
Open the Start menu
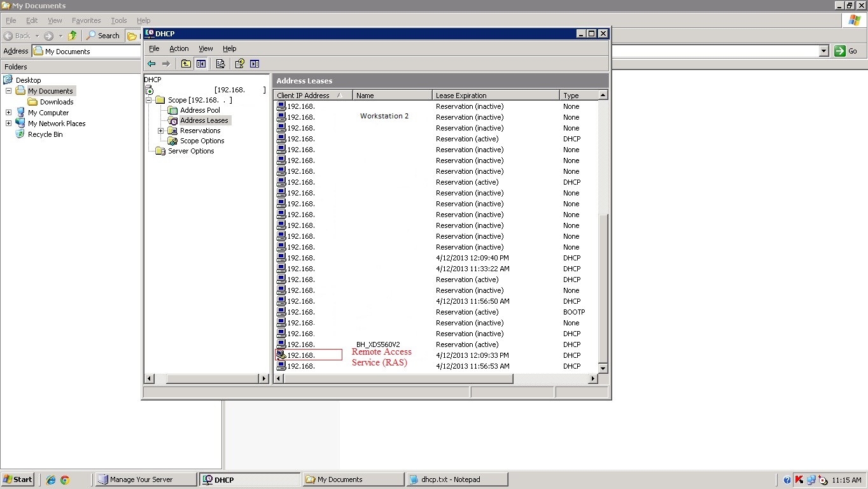click(17, 479)
